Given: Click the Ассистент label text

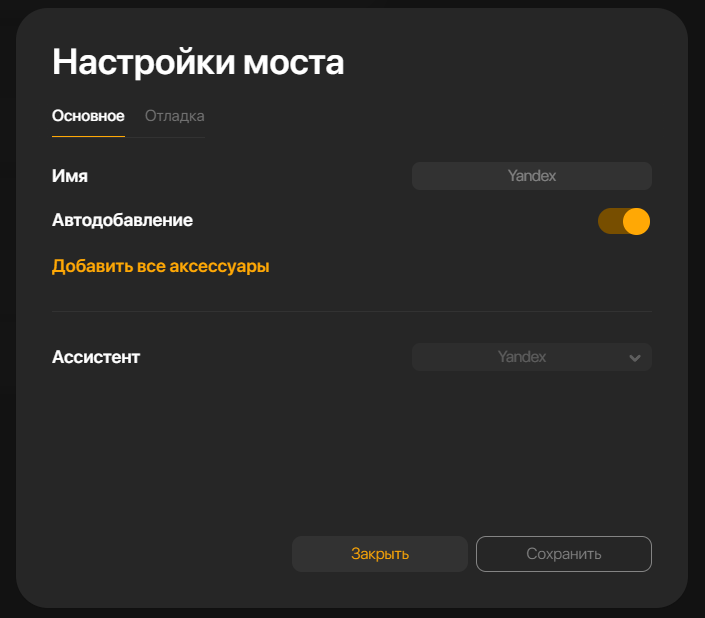Looking at the screenshot, I should click(x=96, y=357).
